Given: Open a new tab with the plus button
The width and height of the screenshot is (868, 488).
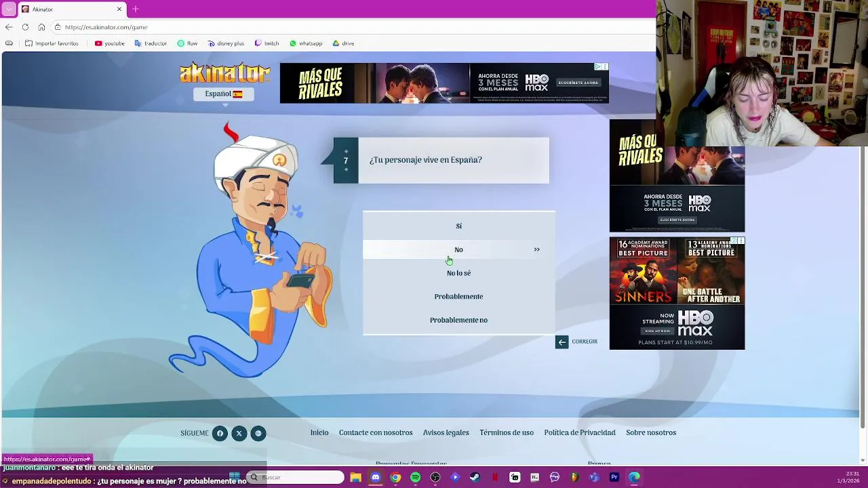Looking at the screenshot, I should coord(136,9).
